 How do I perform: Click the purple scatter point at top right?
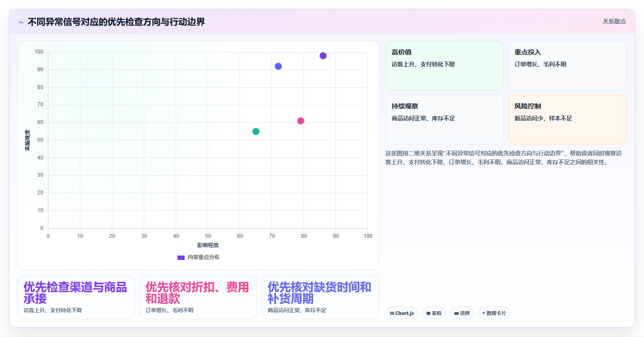point(323,56)
